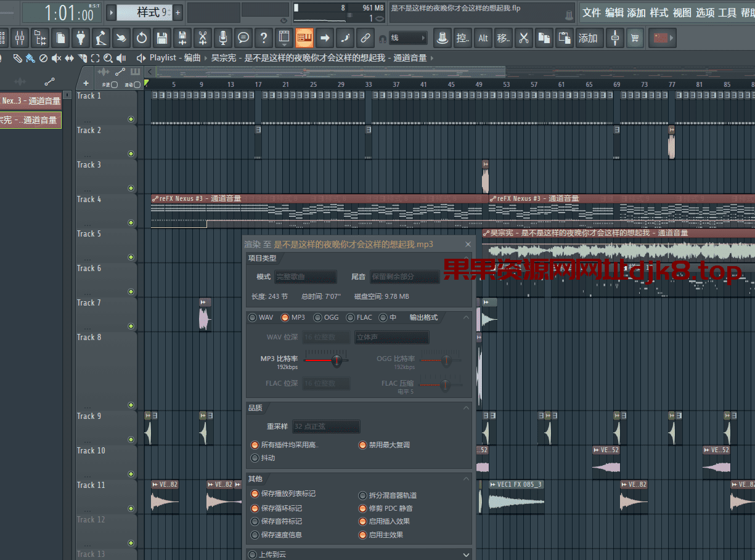Enable the 抖动 dithering option
Viewport: 755px width, 560px height.
point(255,458)
